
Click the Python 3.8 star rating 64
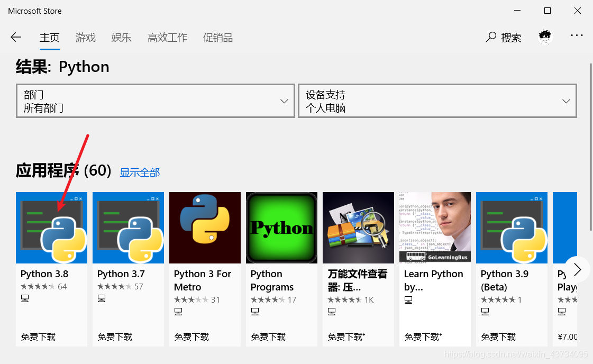point(44,287)
